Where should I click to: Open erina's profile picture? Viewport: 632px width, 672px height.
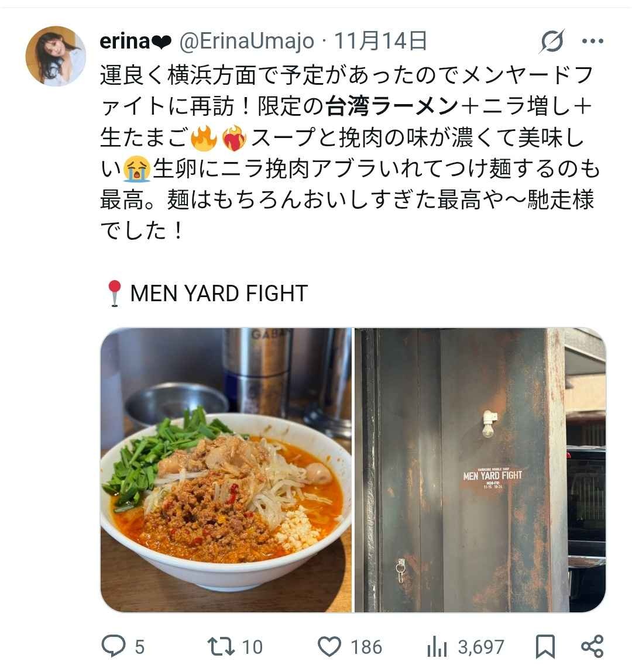pyautogui.click(x=56, y=56)
